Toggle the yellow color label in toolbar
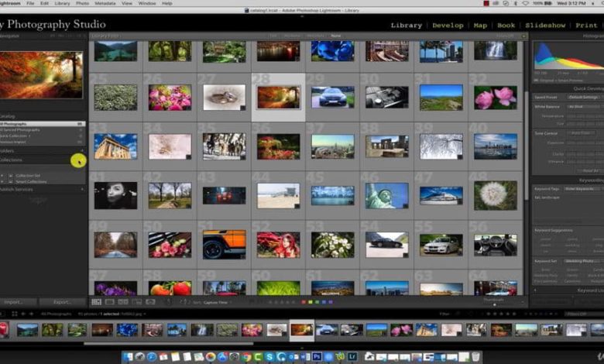 click(x=311, y=302)
